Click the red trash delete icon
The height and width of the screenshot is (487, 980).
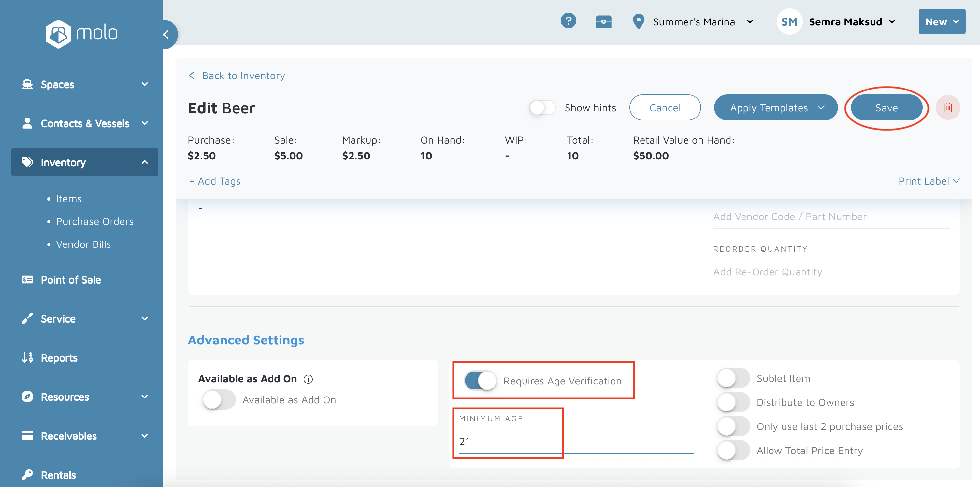click(948, 107)
